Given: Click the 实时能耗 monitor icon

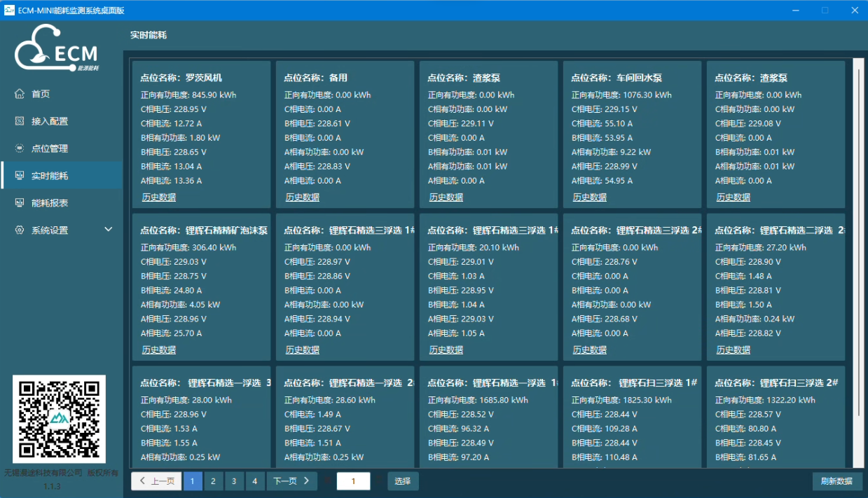Looking at the screenshot, I should (20, 176).
